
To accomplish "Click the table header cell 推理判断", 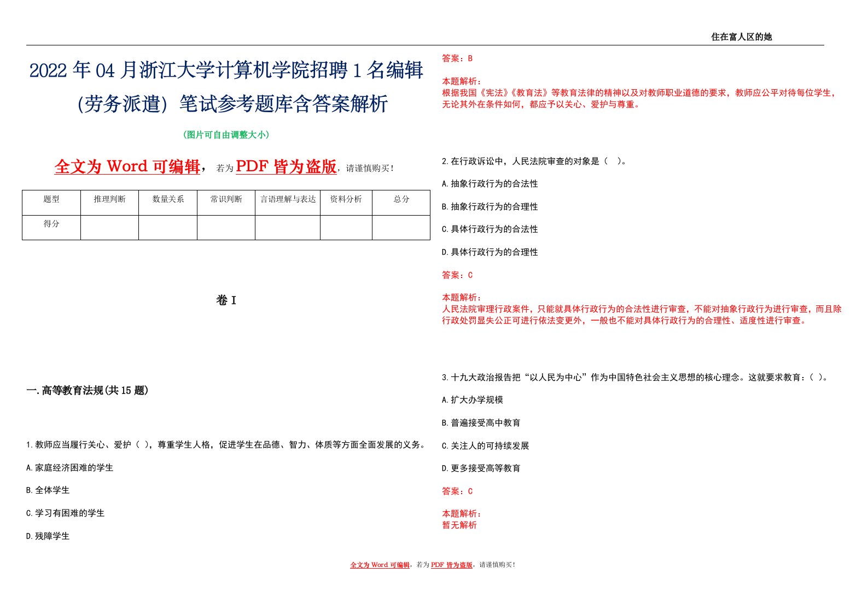I will pyautogui.click(x=109, y=199).
